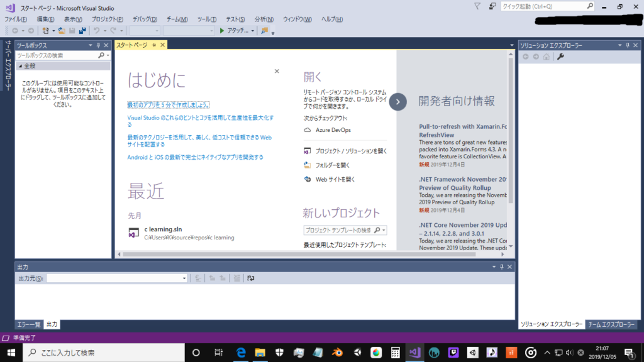Expand the document tab list dropdown arrow
644x362 pixels.
coord(512,45)
